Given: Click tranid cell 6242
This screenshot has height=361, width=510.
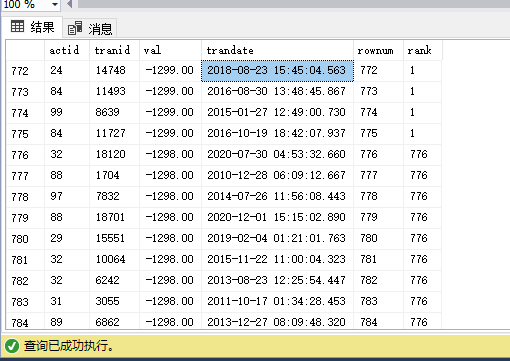Looking at the screenshot, I should [x=114, y=281].
